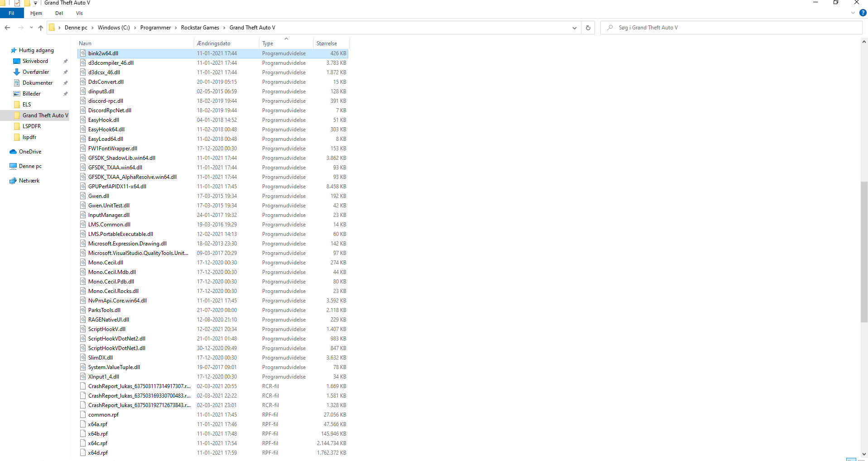
Task: Select file x64c.rpf
Action: [x=213, y=443]
